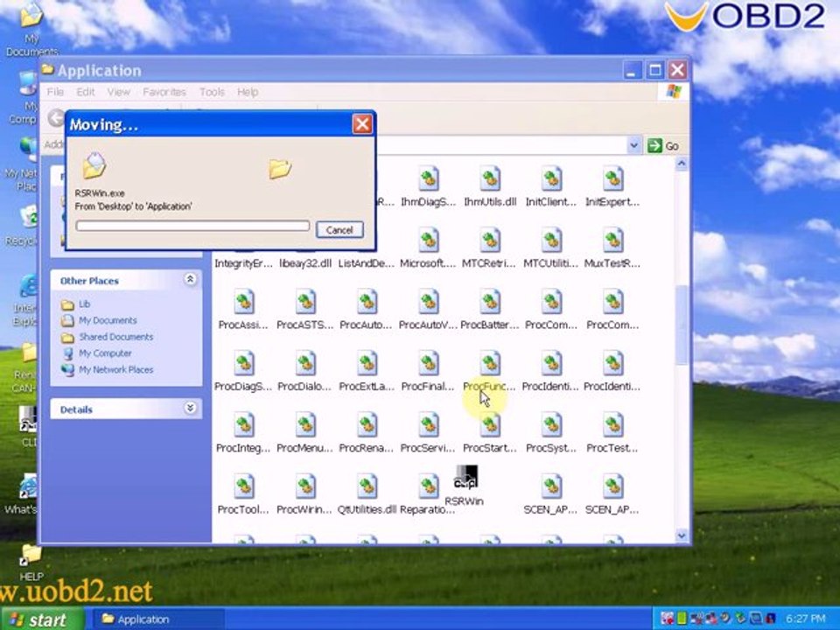Open the View menu
This screenshot has height=630, width=840.
tap(118, 92)
